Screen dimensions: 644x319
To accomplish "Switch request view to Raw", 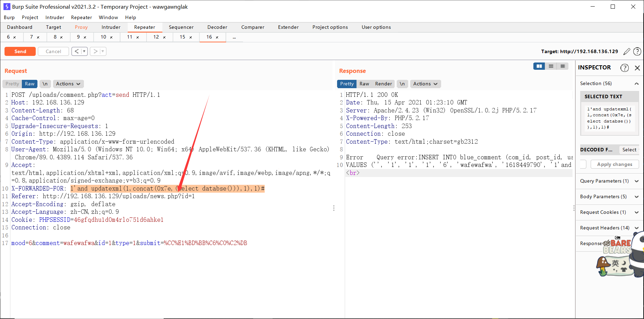I will (x=29, y=84).
